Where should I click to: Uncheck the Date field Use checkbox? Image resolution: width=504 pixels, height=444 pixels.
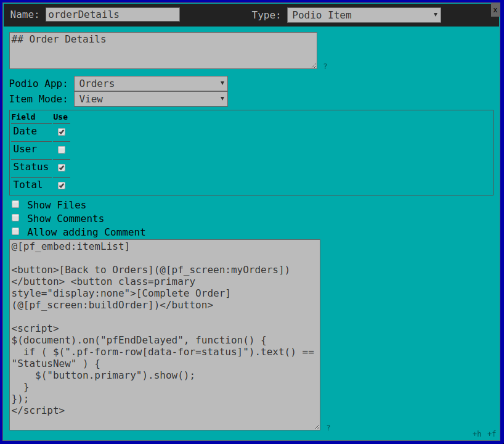(x=62, y=132)
